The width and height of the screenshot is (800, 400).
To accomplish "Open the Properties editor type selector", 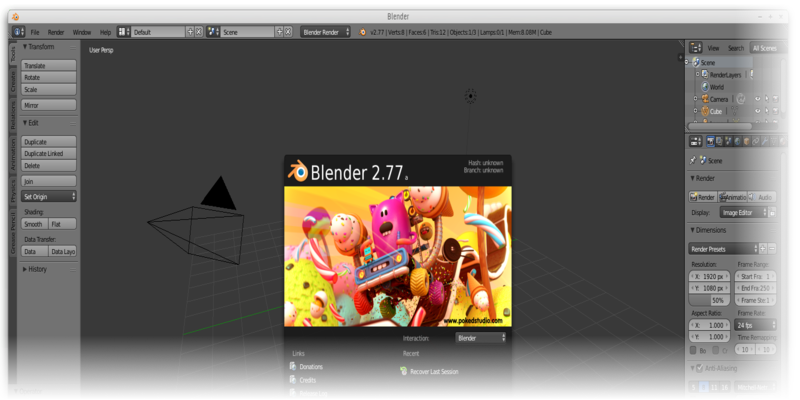I will pyautogui.click(x=696, y=141).
